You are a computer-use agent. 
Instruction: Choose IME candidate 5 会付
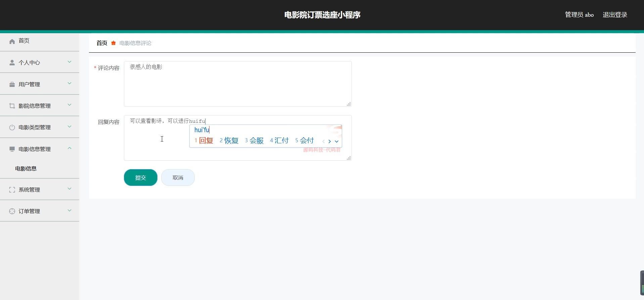coord(305,141)
